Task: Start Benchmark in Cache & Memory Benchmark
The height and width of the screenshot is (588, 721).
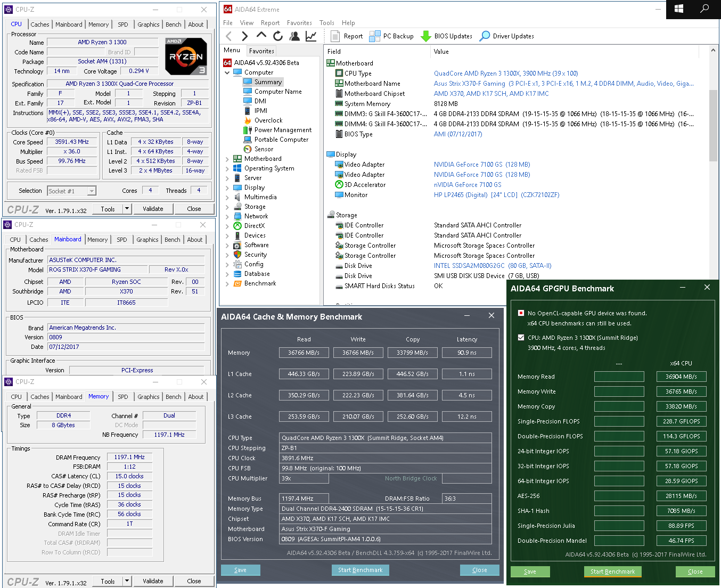Action: click(361, 570)
